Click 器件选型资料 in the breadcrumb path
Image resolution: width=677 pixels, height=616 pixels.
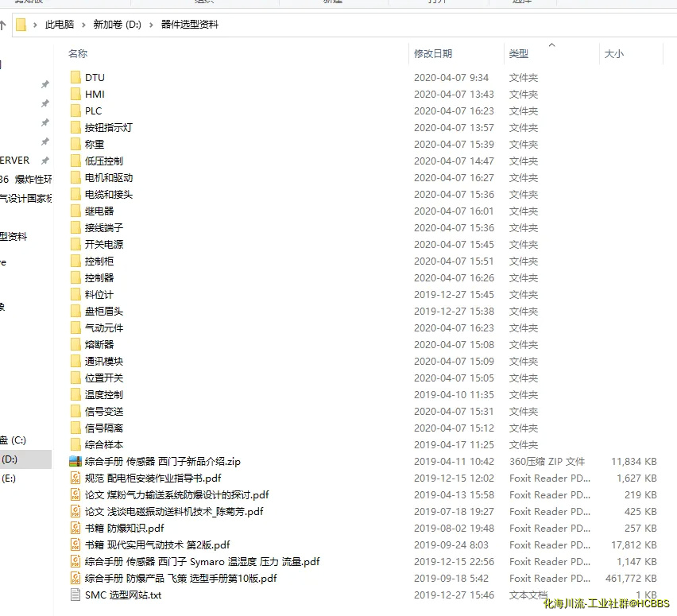(x=190, y=25)
